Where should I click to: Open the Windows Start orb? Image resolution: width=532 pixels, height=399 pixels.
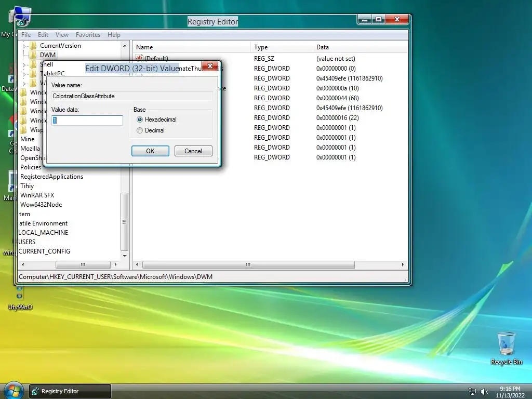click(x=14, y=390)
